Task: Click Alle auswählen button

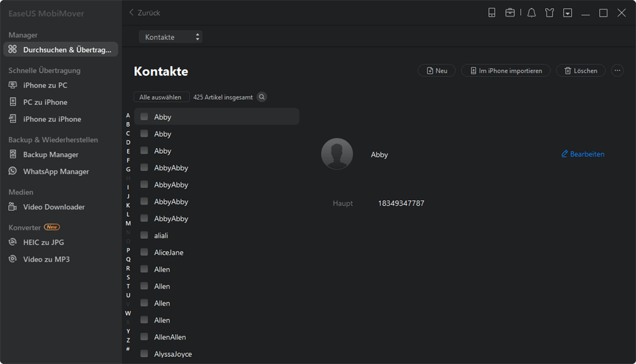Action: click(160, 97)
